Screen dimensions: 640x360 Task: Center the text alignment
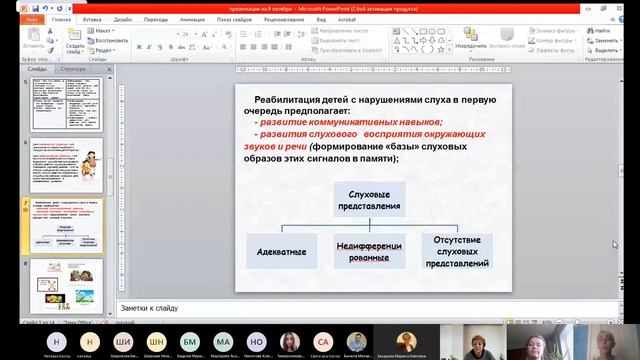253,47
